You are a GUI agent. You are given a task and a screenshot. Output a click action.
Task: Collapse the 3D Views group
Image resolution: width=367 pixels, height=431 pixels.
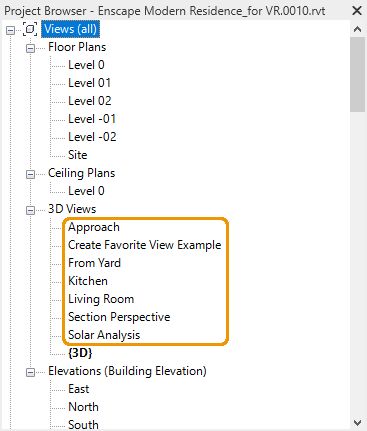tap(30, 210)
